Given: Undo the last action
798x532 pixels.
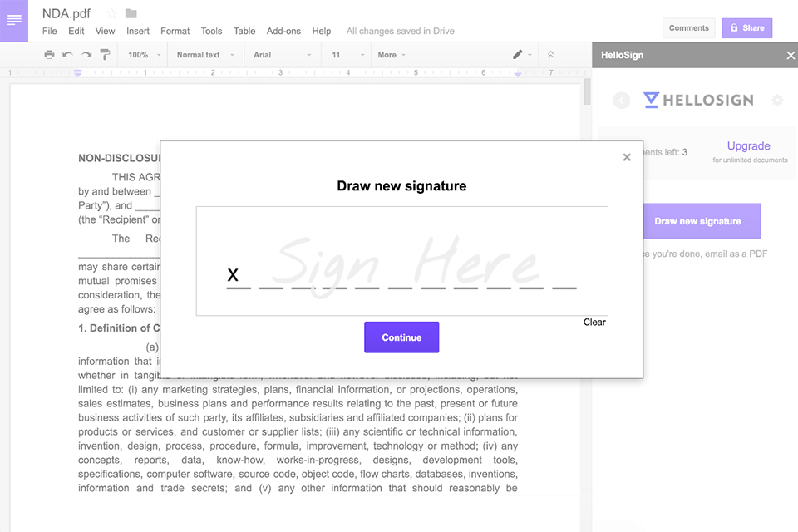Looking at the screenshot, I should (67, 55).
